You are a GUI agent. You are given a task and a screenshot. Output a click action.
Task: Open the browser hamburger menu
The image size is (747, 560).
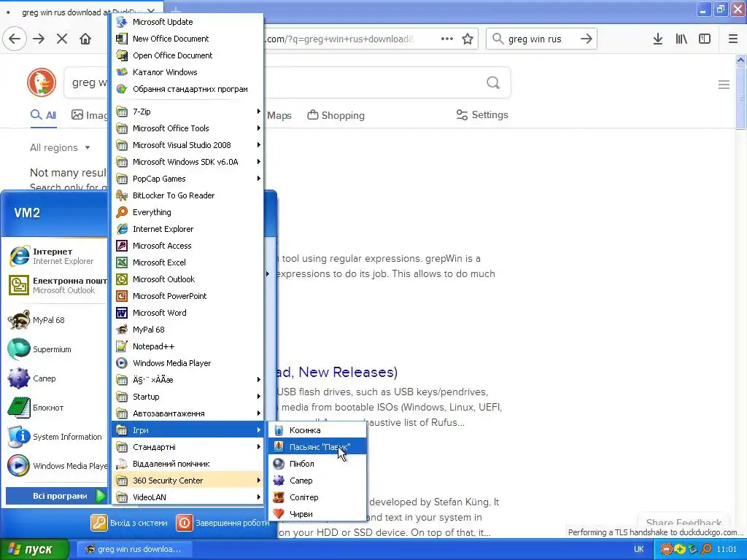(733, 39)
